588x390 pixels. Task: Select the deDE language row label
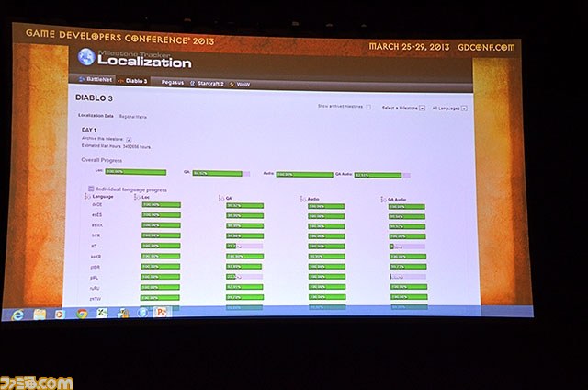coord(96,204)
